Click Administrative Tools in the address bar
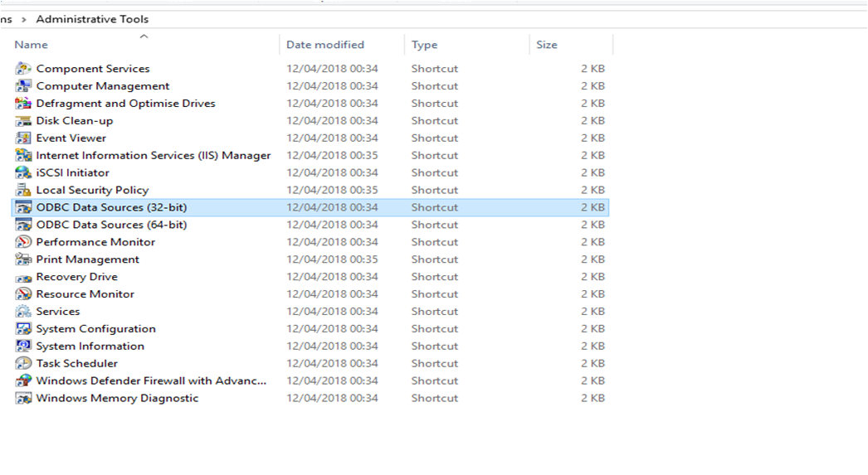 (92, 19)
